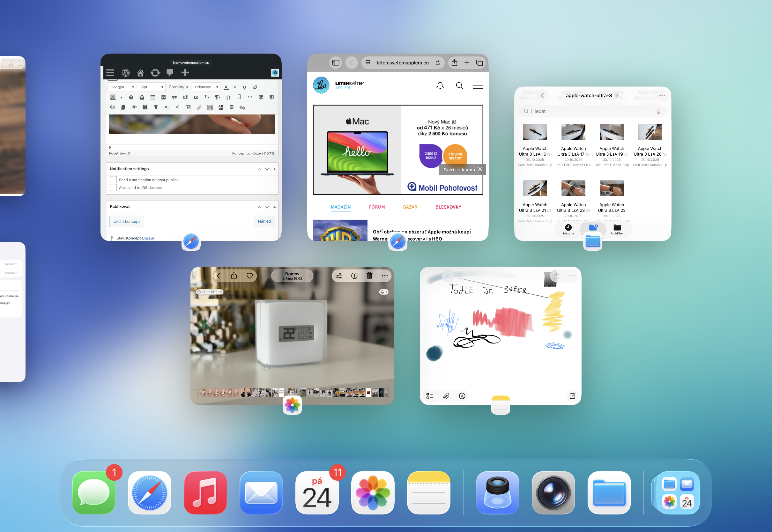772x532 pixels.
Task: Click the WordPress home icon
Action: [x=140, y=73]
